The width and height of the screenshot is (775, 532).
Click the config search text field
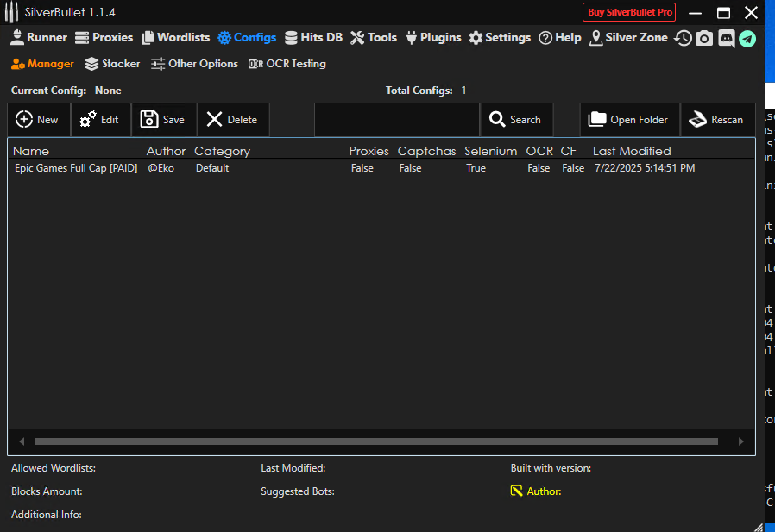point(396,120)
